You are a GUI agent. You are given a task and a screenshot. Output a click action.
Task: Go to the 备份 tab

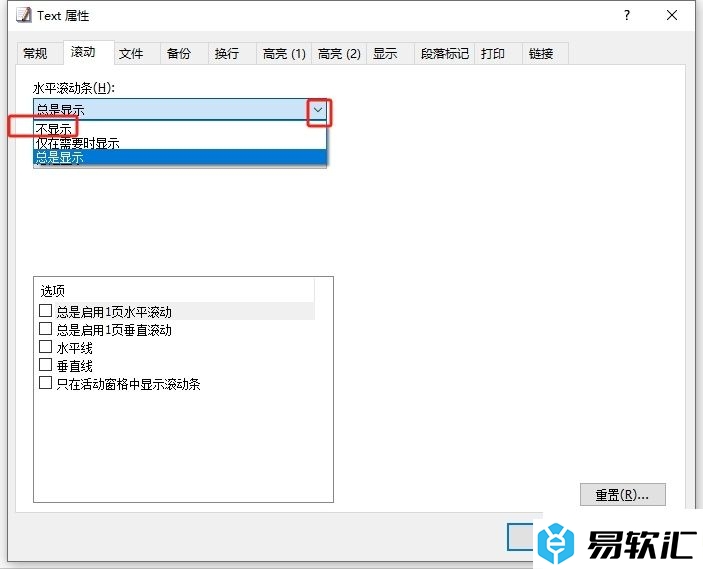pyautogui.click(x=184, y=54)
